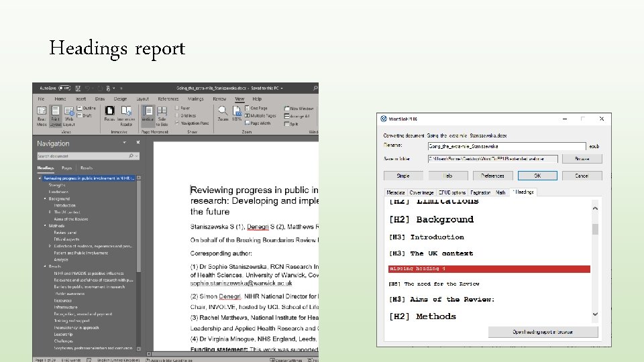
Task: Enable Focus mode
Action: pyautogui.click(x=109, y=114)
